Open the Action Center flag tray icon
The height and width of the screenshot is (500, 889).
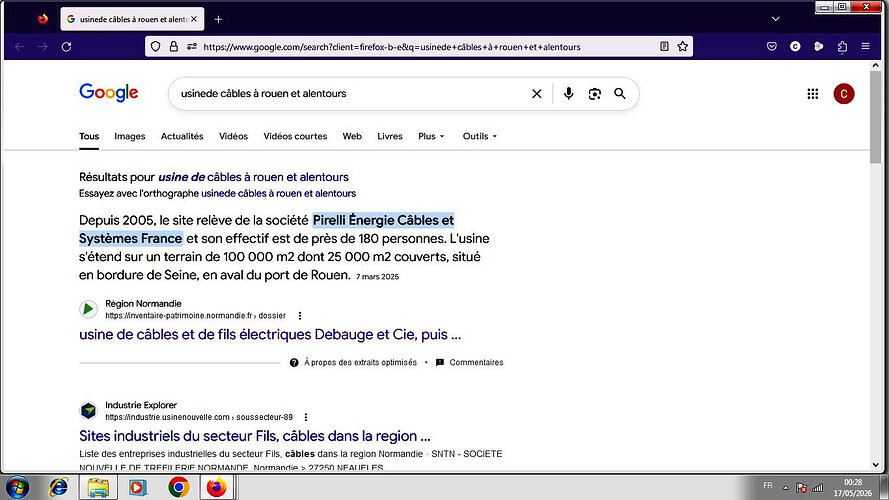point(801,488)
